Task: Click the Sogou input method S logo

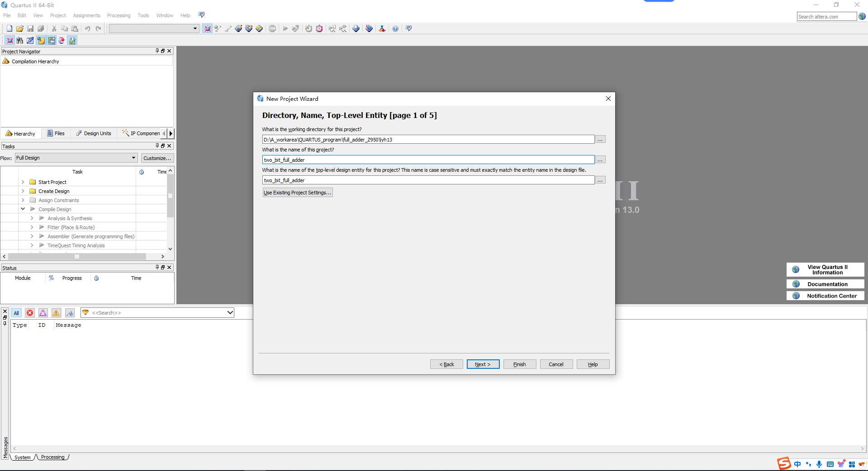Action: pyautogui.click(x=784, y=463)
